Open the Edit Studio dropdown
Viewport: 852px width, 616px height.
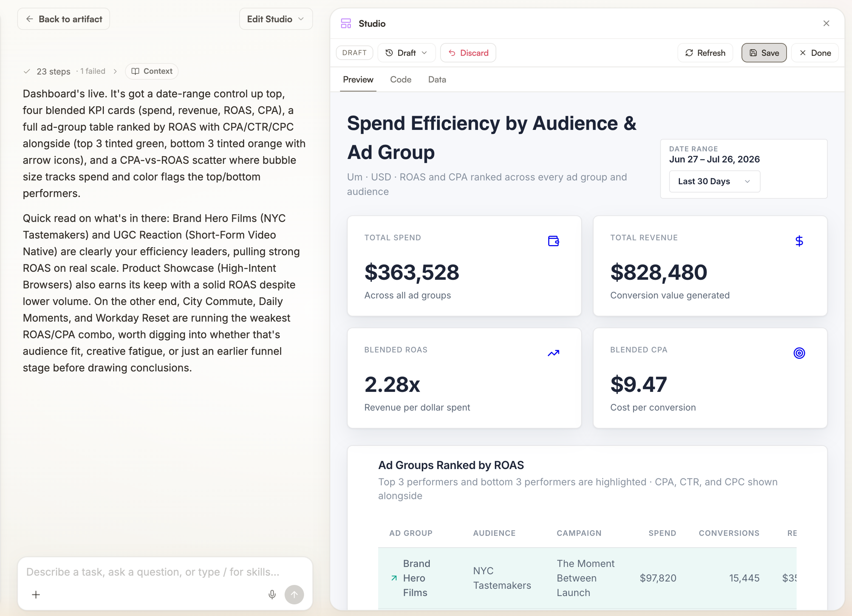(276, 19)
